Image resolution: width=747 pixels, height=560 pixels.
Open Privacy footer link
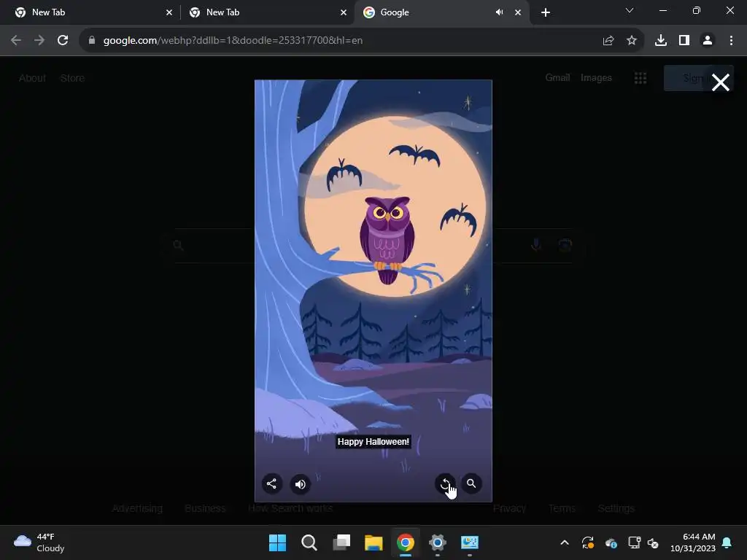coord(509,508)
